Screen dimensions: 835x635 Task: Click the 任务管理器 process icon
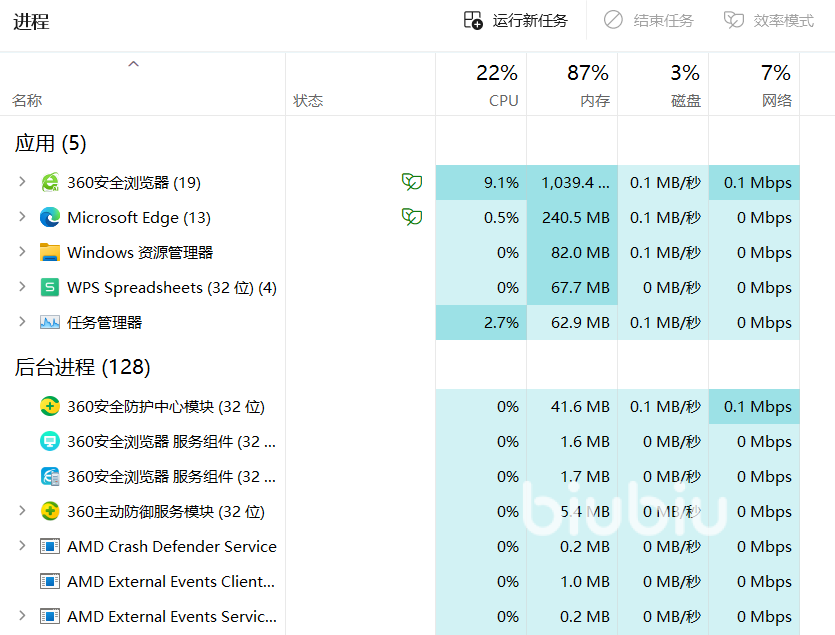coord(50,322)
